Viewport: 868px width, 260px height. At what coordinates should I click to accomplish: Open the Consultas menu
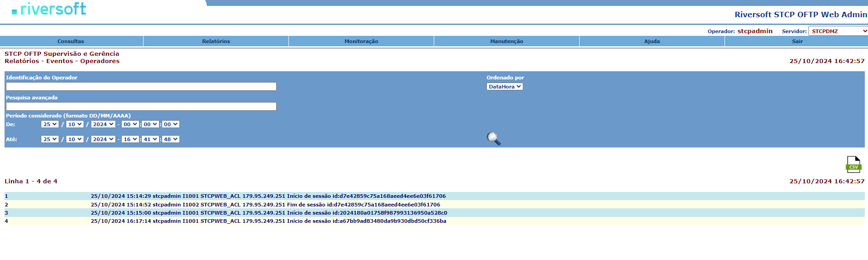(71, 41)
